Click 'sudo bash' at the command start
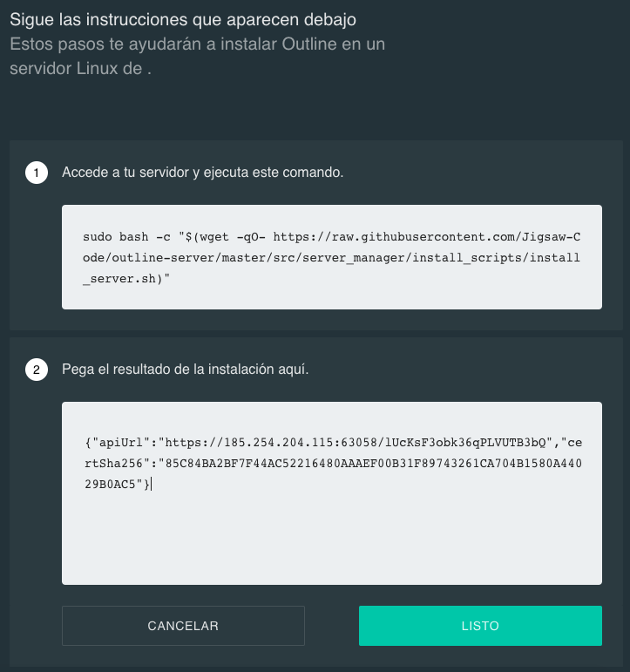The image size is (630, 672). click(x=116, y=236)
